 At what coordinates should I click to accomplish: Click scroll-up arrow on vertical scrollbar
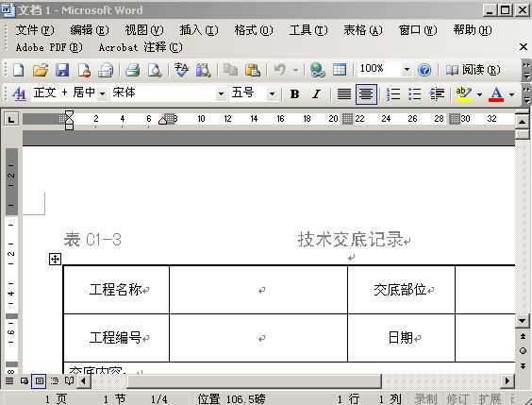coord(523,121)
